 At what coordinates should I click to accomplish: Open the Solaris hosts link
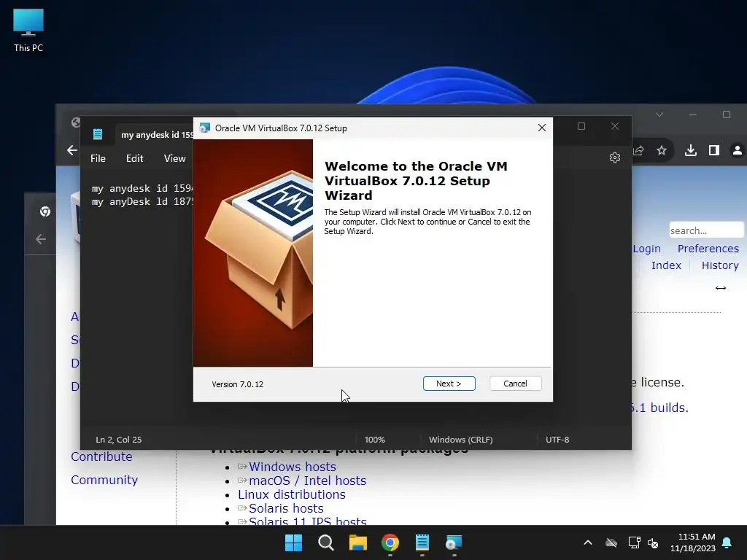286,508
